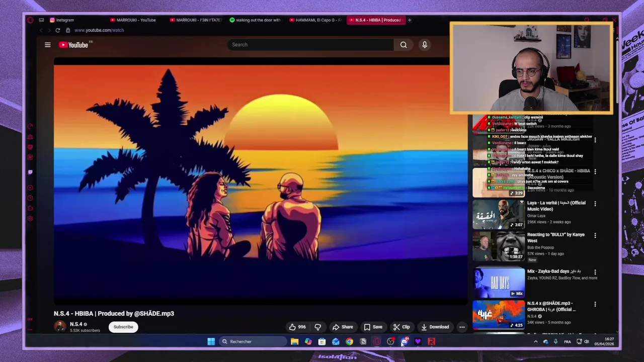This screenshot has width=644, height=362.
Task: Open the volume control in system tray
Action: click(x=587, y=342)
